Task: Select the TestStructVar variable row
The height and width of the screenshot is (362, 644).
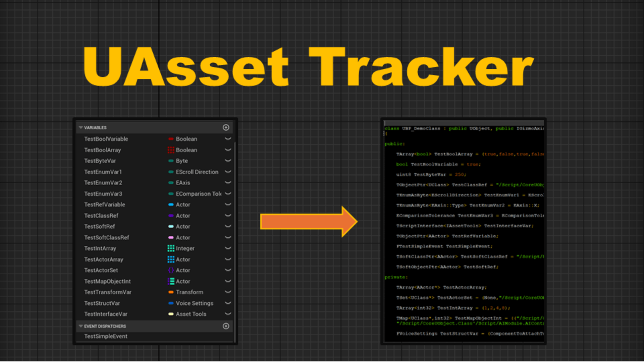Action: pos(155,303)
